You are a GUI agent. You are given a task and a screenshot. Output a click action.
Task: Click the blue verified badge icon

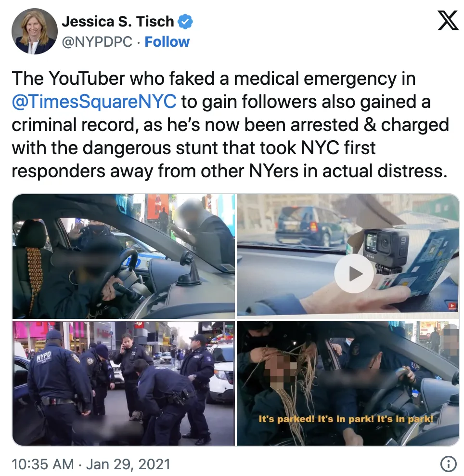(x=185, y=22)
